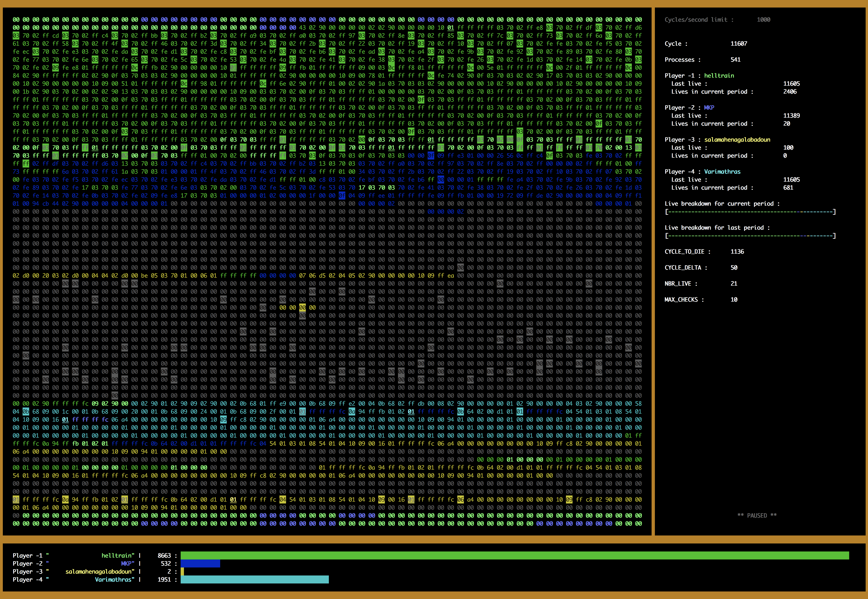Screen dimensions: 868x599
Task: Select MKP's score 532 in the bottom panel
Action: 166,564
